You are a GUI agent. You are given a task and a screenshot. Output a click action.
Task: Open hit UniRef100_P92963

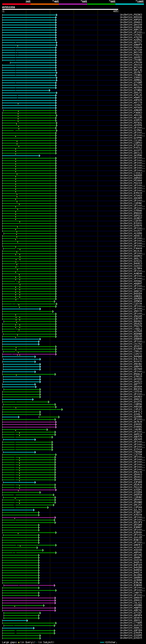click(131, 15)
